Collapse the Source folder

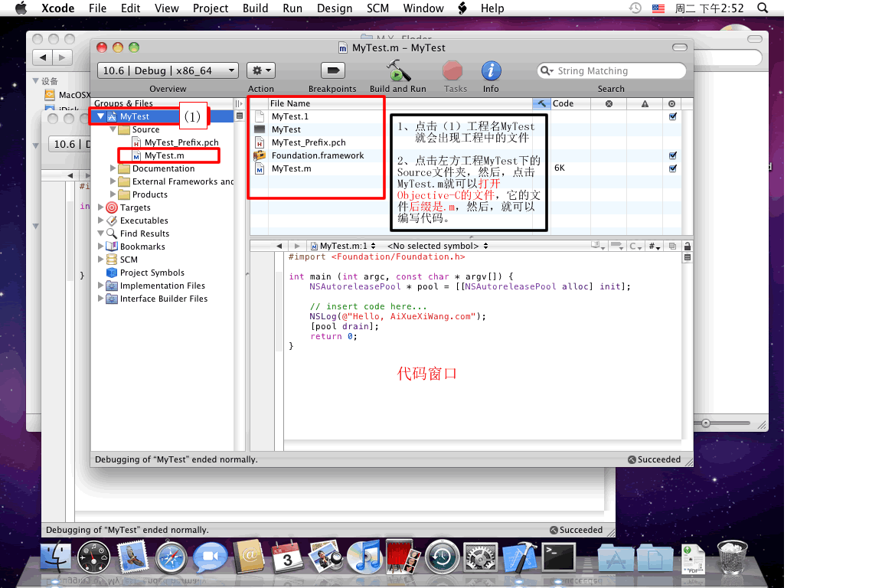tap(113, 129)
